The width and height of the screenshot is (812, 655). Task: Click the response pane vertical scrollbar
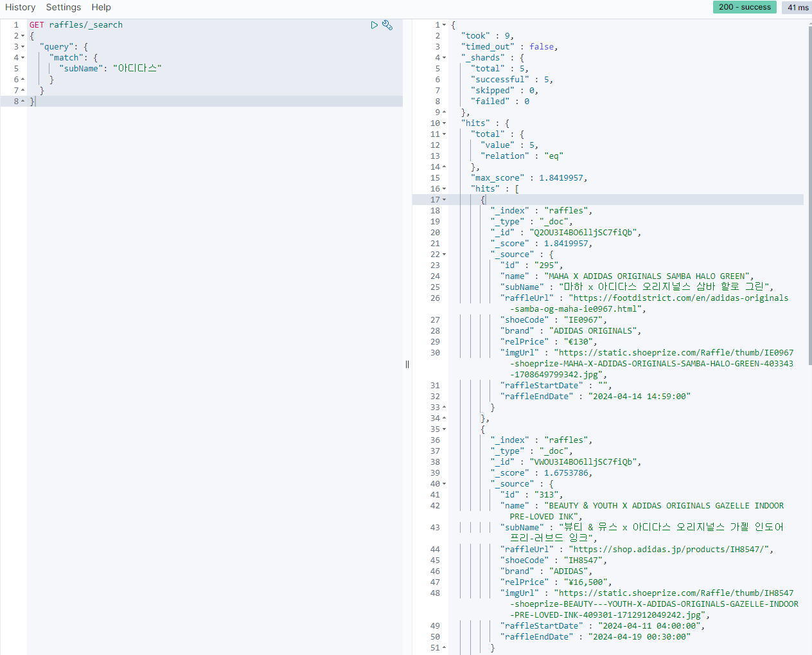pos(809,195)
